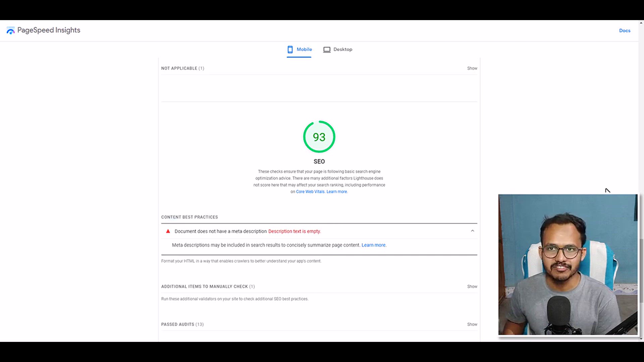Click the mobile phone icon

coord(290,50)
